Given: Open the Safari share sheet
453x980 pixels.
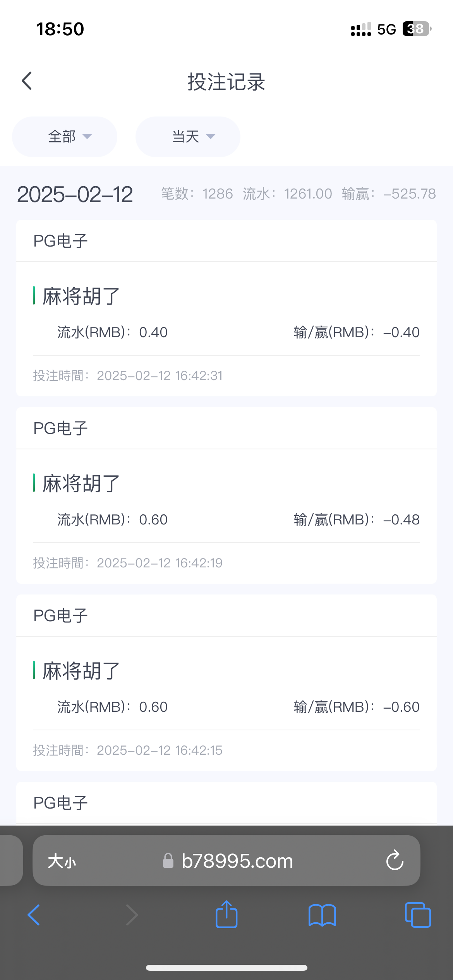Looking at the screenshot, I should 226,914.
